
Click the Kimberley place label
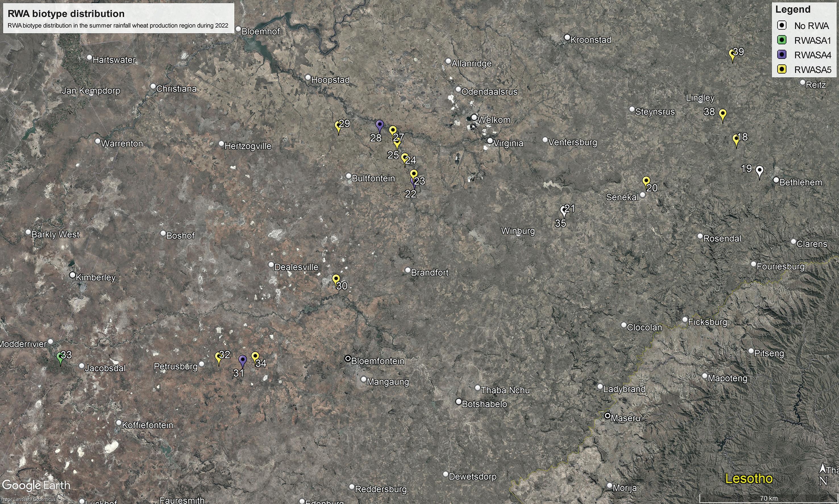click(95, 277)
